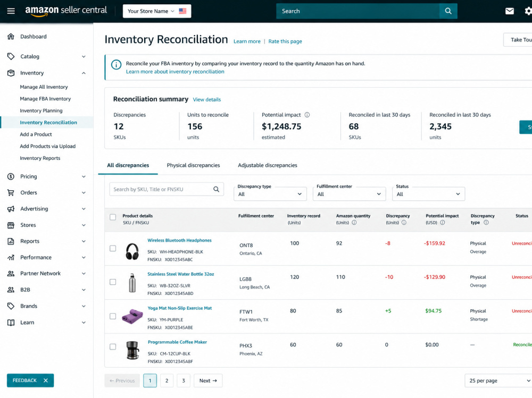Click the Pricing dollar icon
The height and width of the screenshot is (398, 532).
coord(11,176)
